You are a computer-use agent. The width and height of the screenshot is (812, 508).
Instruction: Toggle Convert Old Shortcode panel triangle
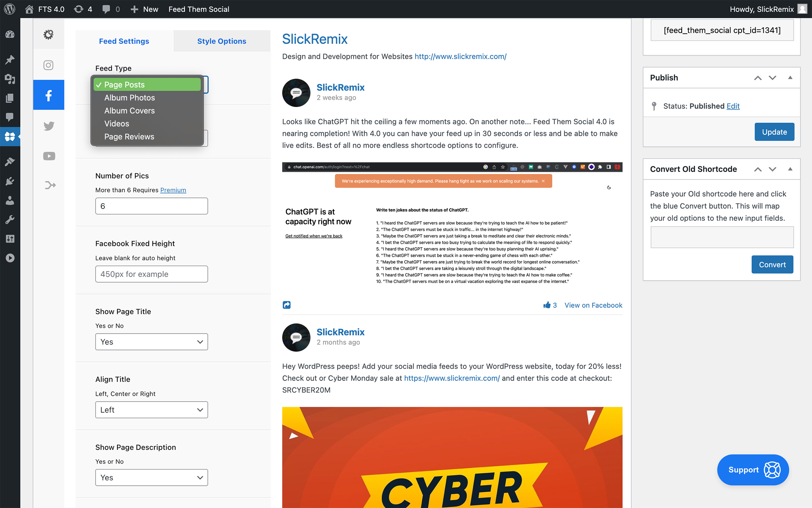790,169
